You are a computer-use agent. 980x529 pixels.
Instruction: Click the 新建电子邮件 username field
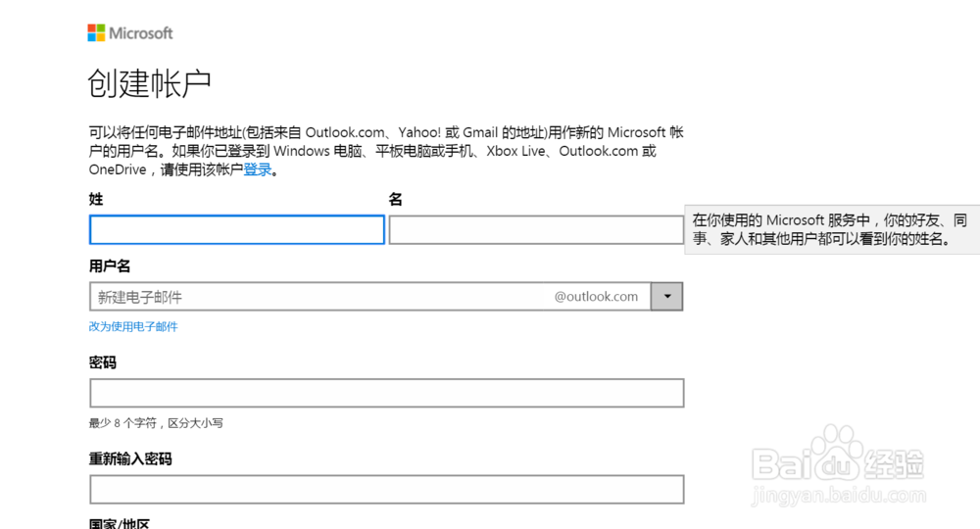tap(370, 297)
